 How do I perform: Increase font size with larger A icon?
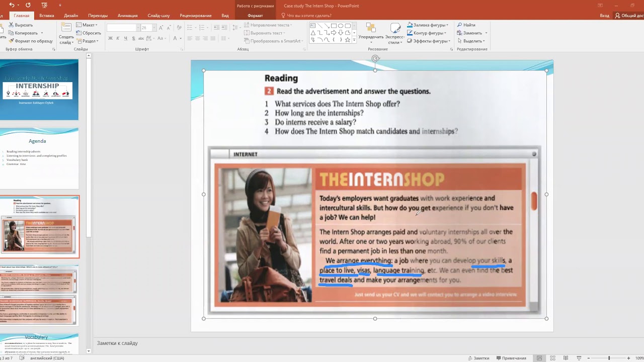pyautogui.click(x=162, y=28)
